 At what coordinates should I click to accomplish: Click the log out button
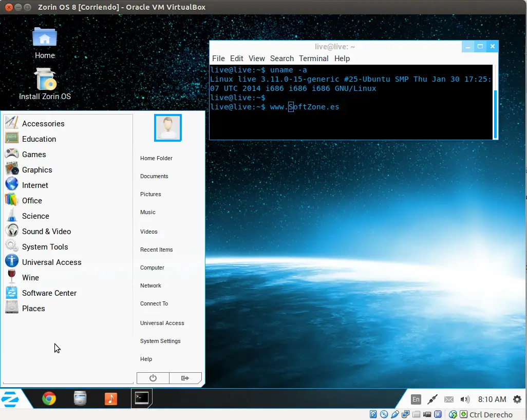point(185,378)
